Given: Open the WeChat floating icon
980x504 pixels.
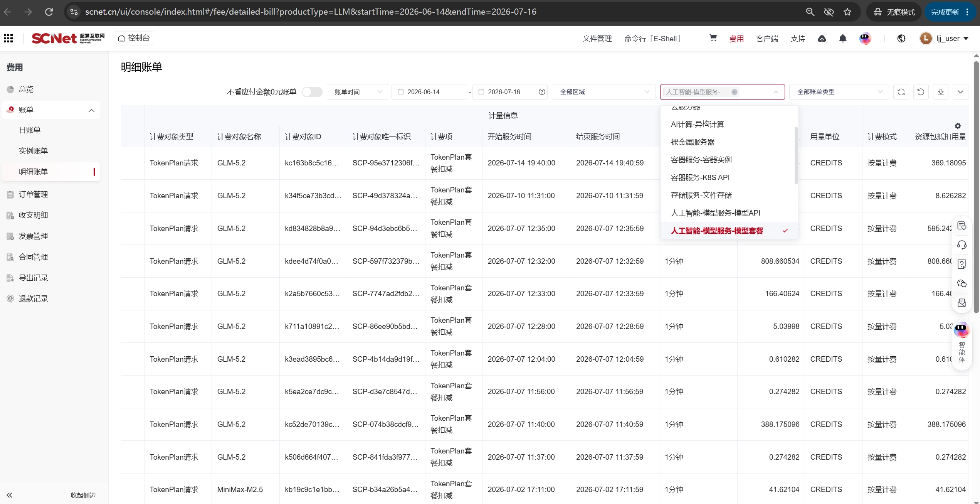Looking at the screenshot, I should point(962,284).
